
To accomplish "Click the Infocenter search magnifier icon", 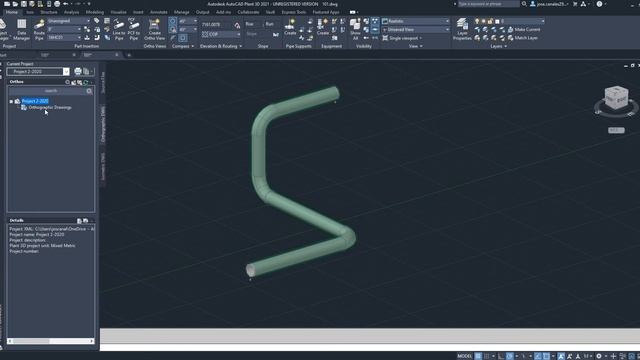I will (x=524, y=4).
